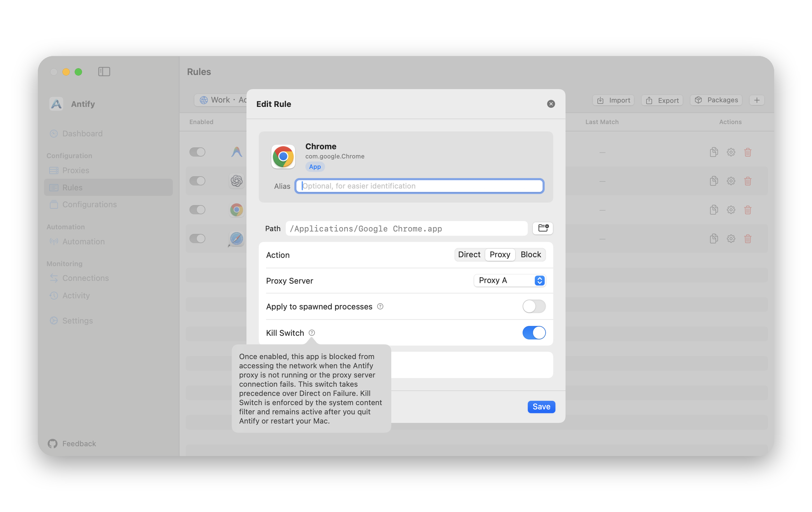Close the Edit Rule dialog
This screenshot has height=512, width=812.
[x=551, y=104]
